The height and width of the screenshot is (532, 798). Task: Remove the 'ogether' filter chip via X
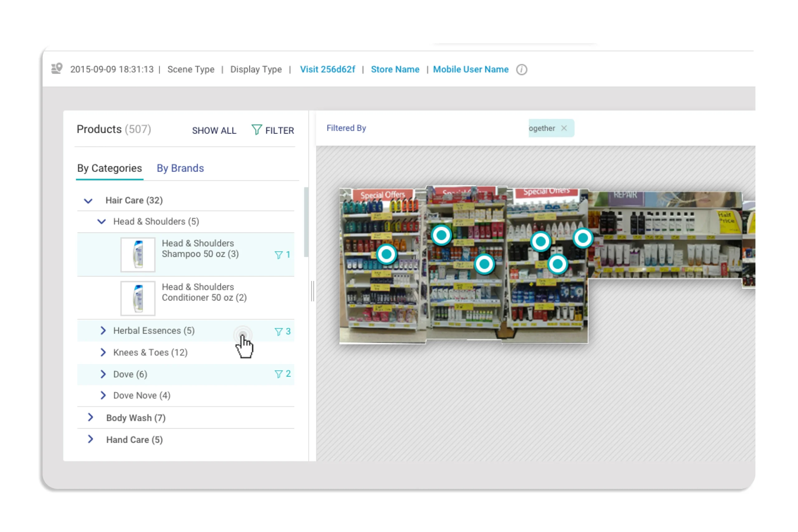click(564, 128)
